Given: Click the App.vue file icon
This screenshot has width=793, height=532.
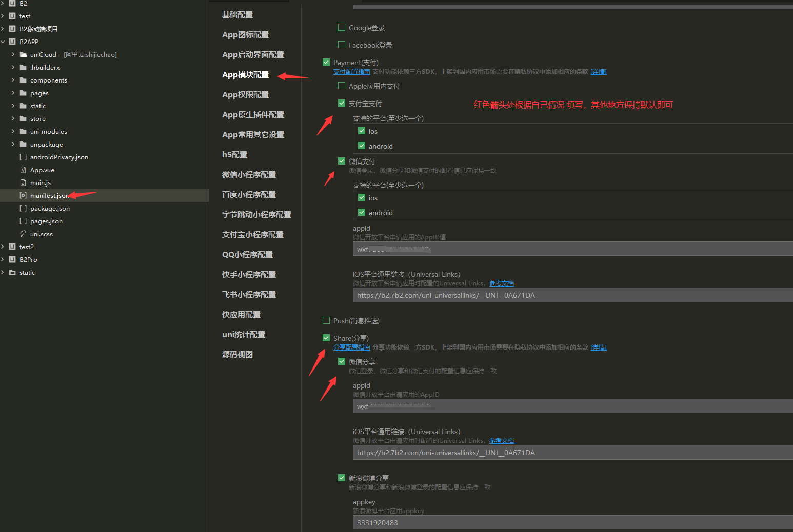Looking at the screenshot, I should click(x=23, y=170).
